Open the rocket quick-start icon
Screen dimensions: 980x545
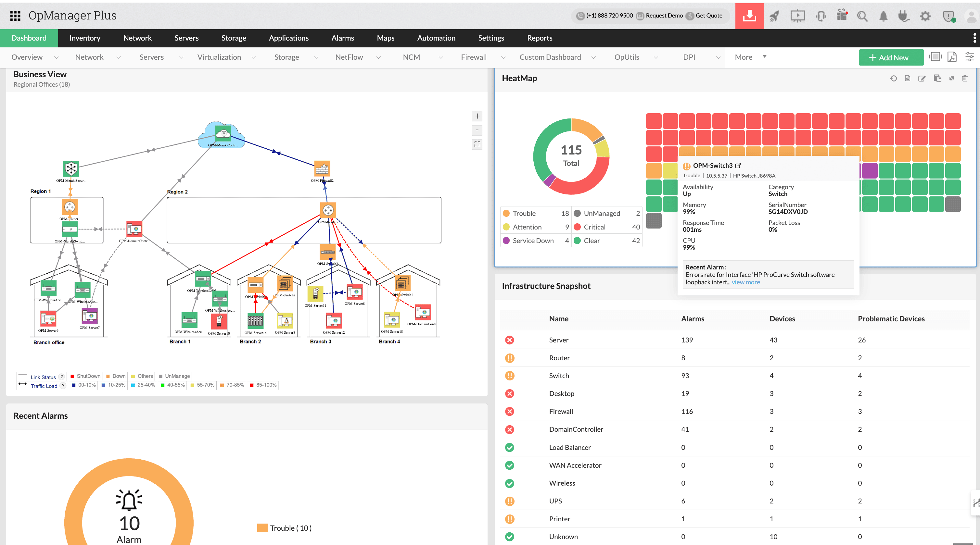774,16
